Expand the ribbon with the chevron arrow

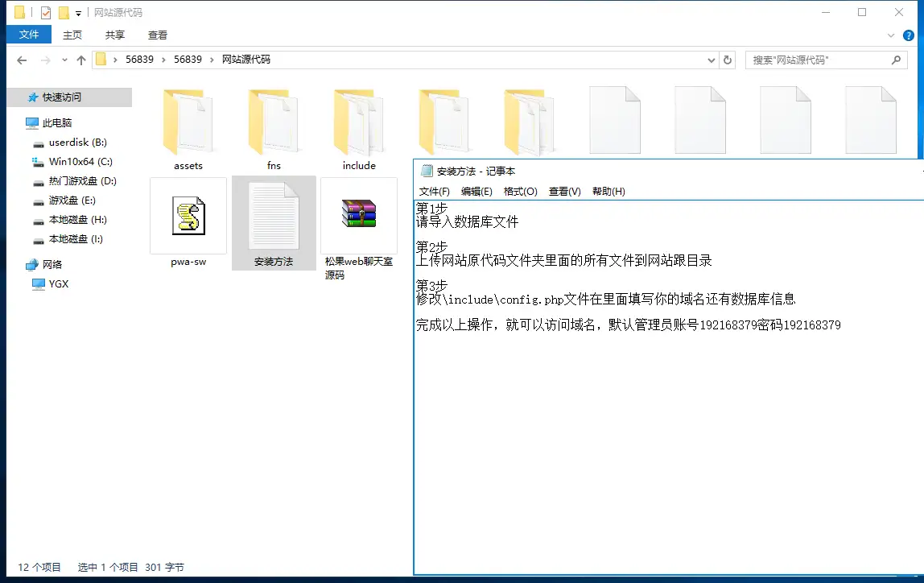tap(890, 35)
